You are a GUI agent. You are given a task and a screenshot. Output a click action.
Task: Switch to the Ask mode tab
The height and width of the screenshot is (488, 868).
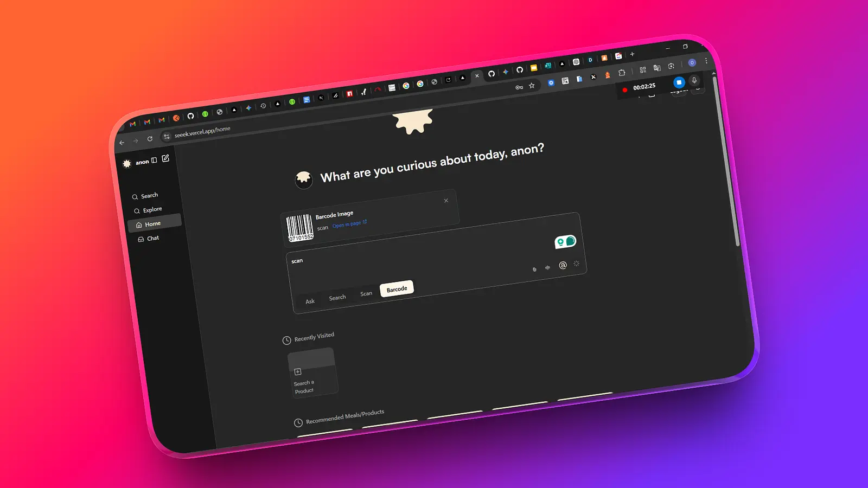pyautogui.click(x=310, y=301)
